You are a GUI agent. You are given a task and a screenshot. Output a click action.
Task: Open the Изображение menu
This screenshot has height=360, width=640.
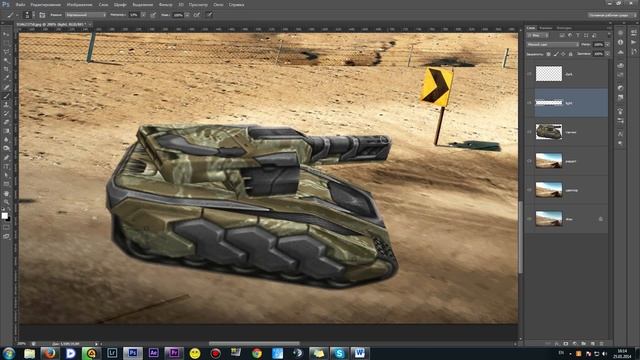pos(80,4)
